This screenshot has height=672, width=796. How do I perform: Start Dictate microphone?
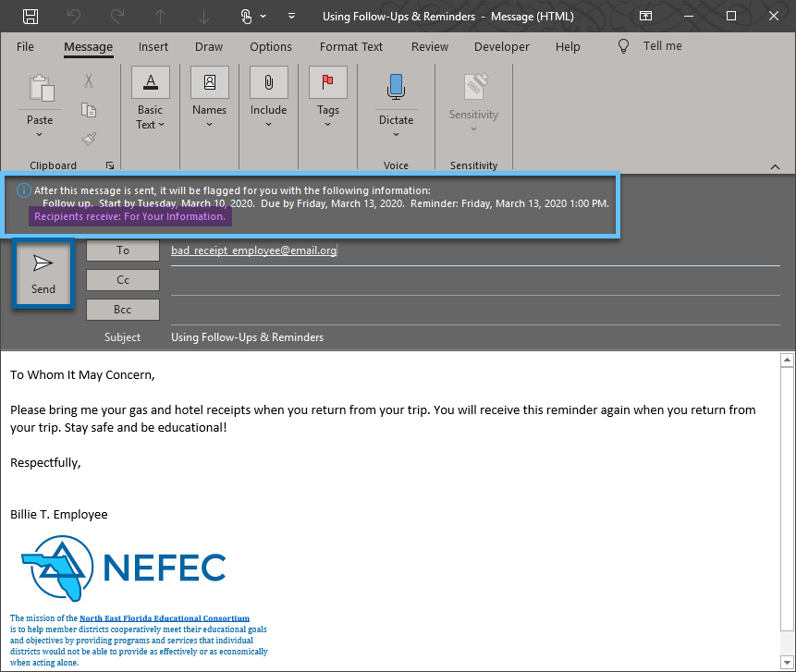(396, 86)
